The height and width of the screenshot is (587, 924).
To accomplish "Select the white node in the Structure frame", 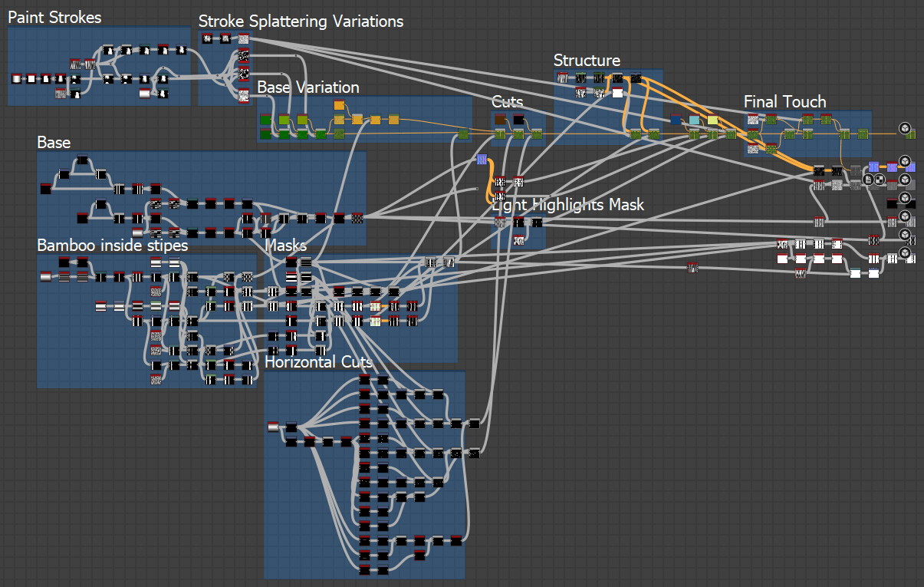I will pyautogui.click(x=617, y=93).
